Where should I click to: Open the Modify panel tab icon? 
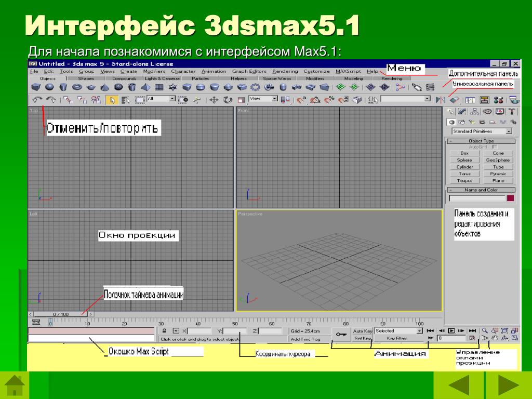coord(462,112)
